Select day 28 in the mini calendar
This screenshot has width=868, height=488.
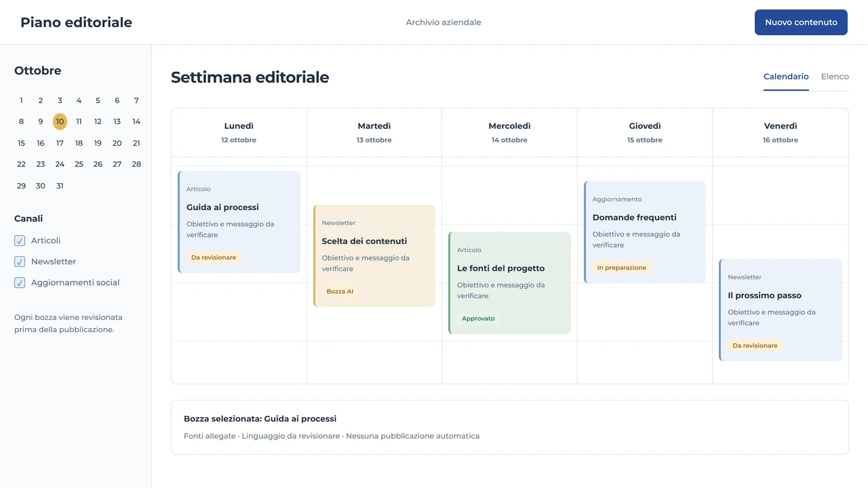pyautogui.click(x=136, y=164)
